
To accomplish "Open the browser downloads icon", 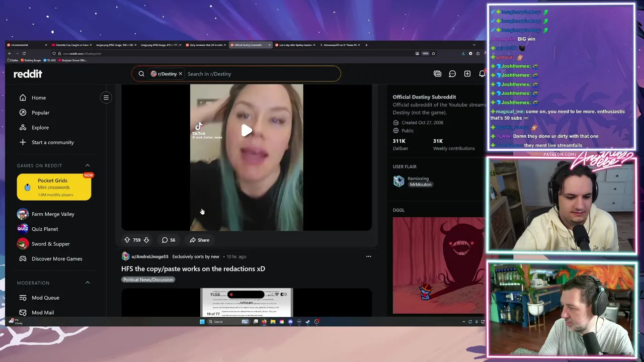I will point(463,53).
